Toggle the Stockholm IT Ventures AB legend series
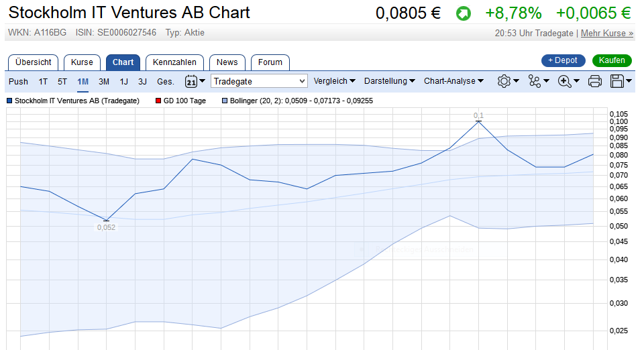The height and width of the screenshot is (350, 644). coord(73,101)
